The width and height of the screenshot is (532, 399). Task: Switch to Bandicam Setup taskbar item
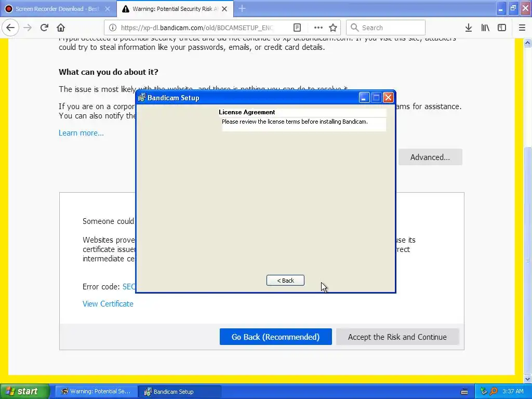(x=180, y=391)
